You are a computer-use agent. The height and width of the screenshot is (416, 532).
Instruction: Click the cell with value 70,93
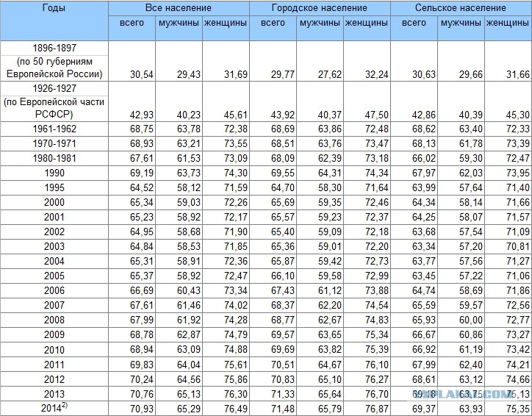pyautogui.click(x=131, y=409)
